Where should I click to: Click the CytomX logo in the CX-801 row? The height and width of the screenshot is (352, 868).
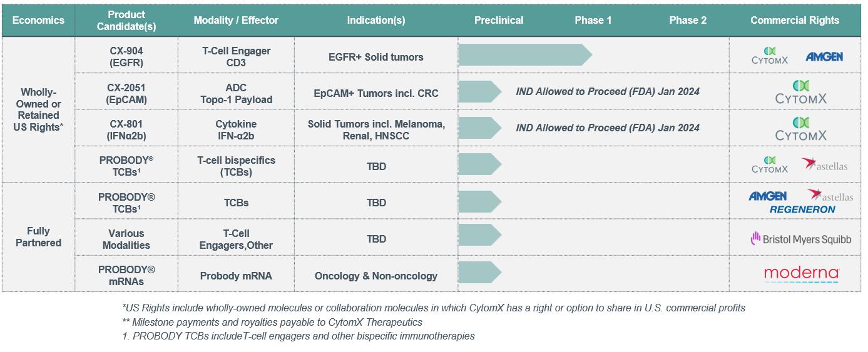800,128
